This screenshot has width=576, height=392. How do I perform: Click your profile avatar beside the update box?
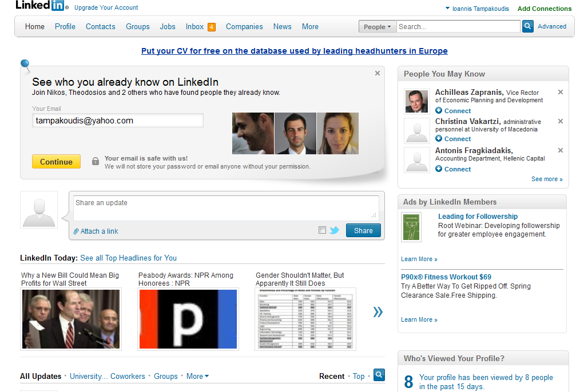(39, 210)
